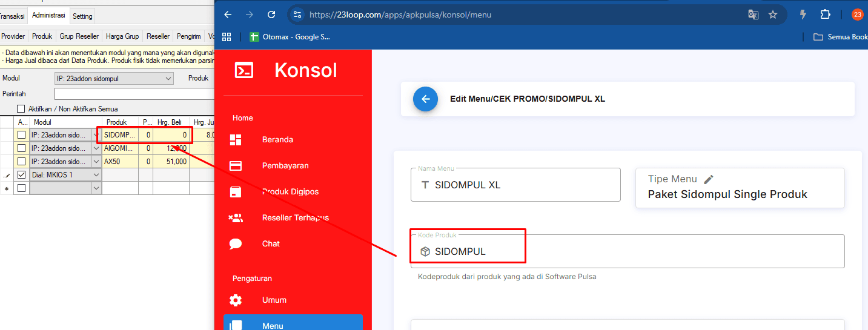Click the Nama Menu input field
This screenshot has width=868, height=330.
[x=515, y=185]
